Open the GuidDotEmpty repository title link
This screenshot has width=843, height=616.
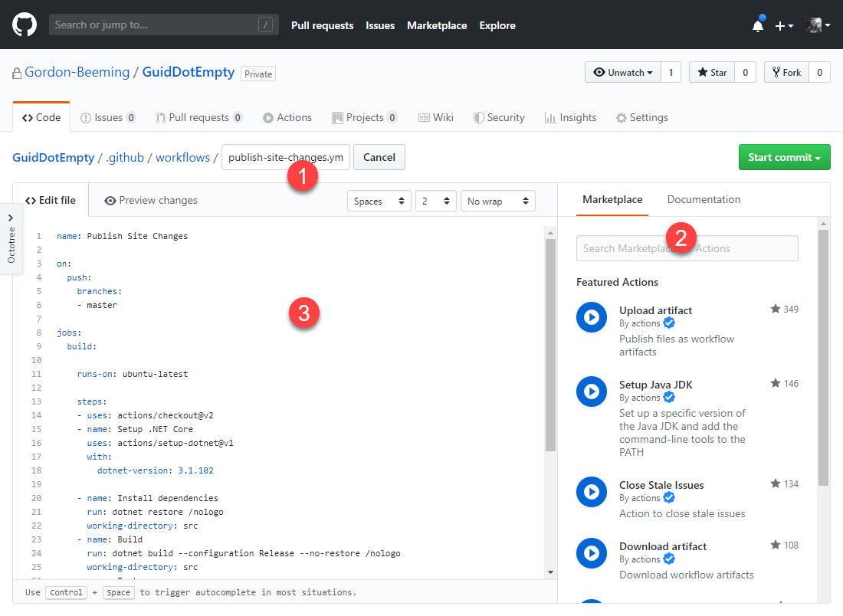click(189, 72)
